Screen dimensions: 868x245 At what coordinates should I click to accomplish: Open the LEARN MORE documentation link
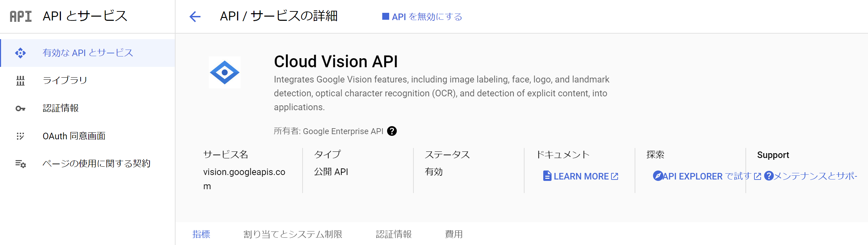[x=581, y=176]
